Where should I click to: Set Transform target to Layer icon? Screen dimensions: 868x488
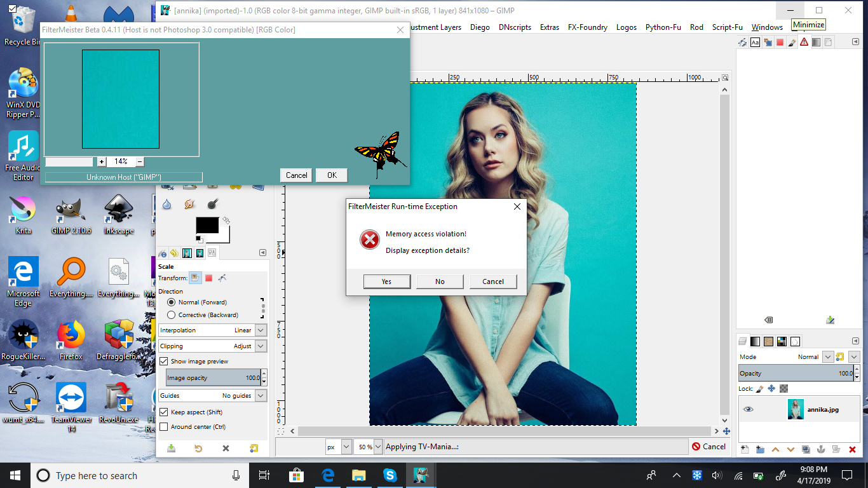(x=196, y=278)
